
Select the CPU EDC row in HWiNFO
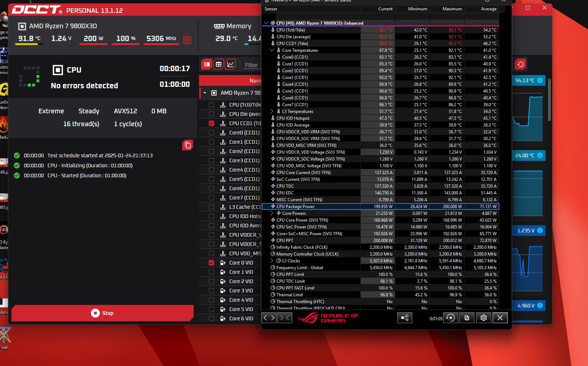coord(380,193)
